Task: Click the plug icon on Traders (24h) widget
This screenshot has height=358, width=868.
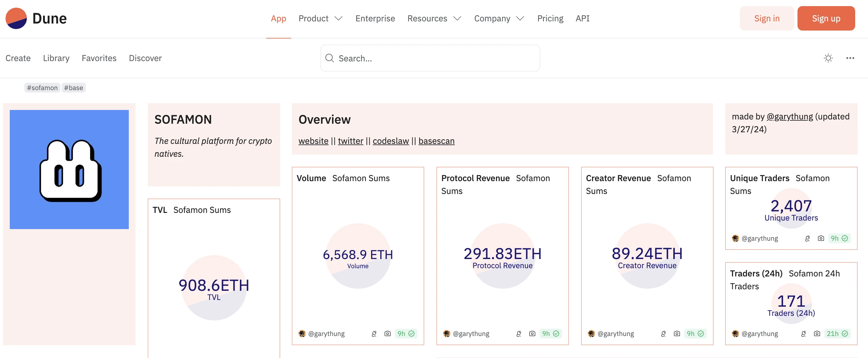Action: pyautogui.click(x=803, y=333)
